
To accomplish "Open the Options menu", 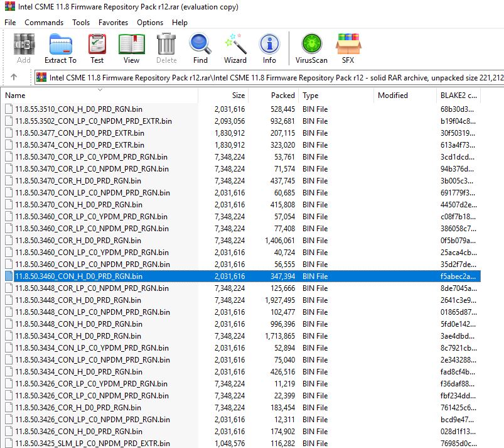I will point(150,23).
